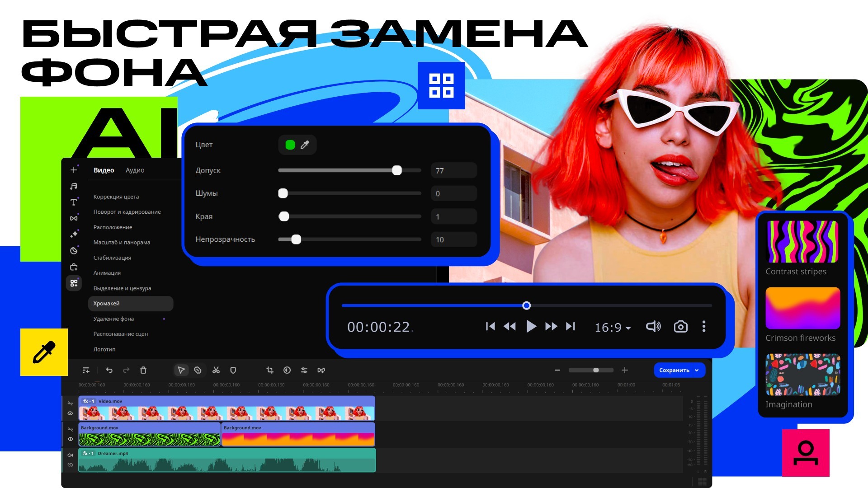Image resolution: width=868 pixels, height=488 pixels.
Task: Open the 16:9 aspect ratio dropdown
Action: coord(613,327)
